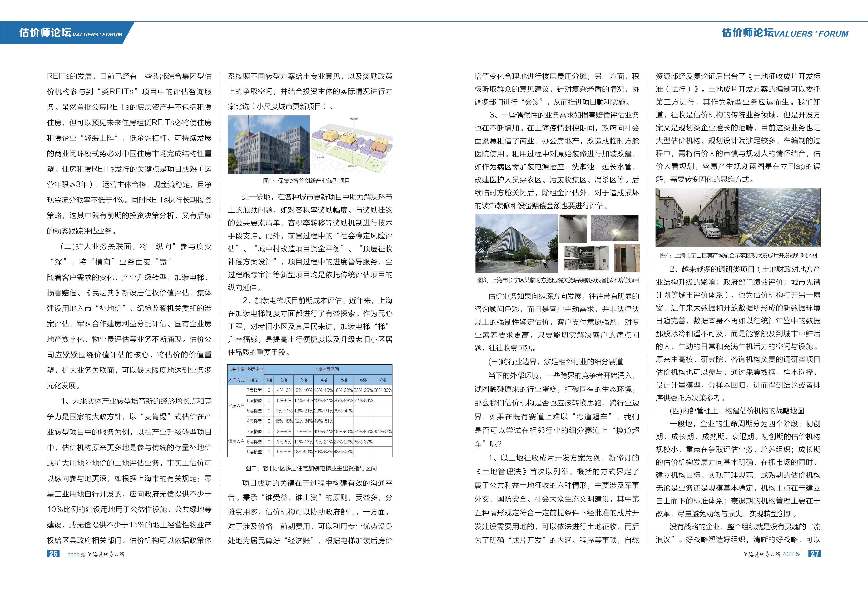Click table cell 16%~18%
This screenshot has width=868, height=593.
pyautogui.click(x=284, y=421)
